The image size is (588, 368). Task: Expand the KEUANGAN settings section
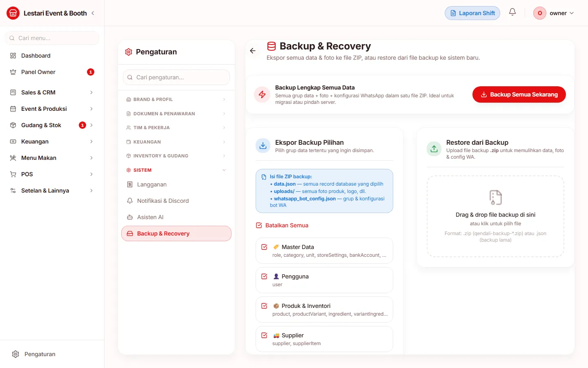tap(176, 142)
